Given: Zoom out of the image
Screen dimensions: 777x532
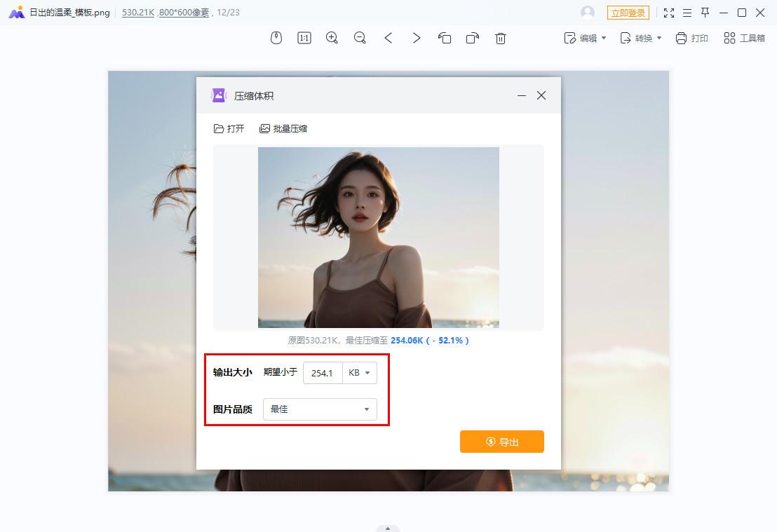Looking at the screenshot, I should pyautogui.click(x=360, y=38).
